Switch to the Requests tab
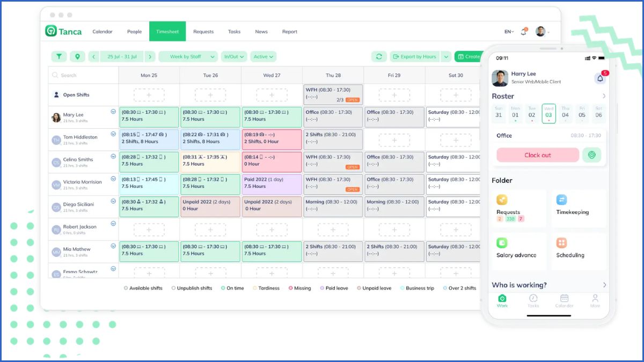644x362 pixels. point(203,31)
